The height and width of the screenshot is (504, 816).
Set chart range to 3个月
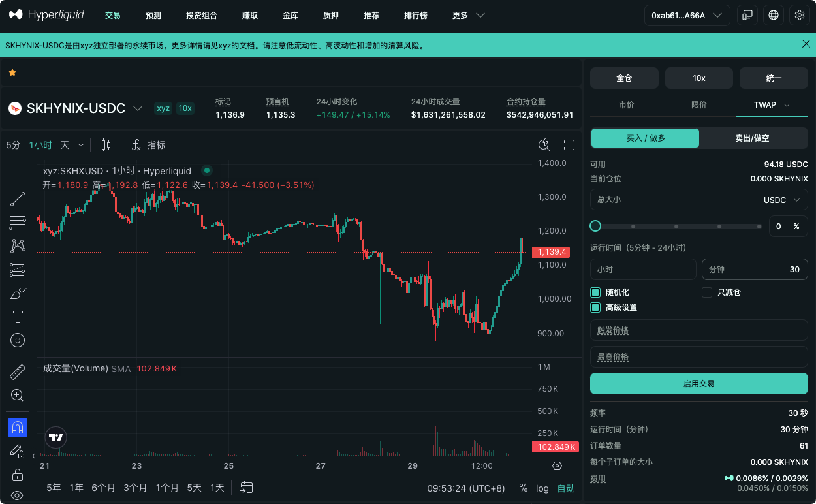(x=135, y=488)
